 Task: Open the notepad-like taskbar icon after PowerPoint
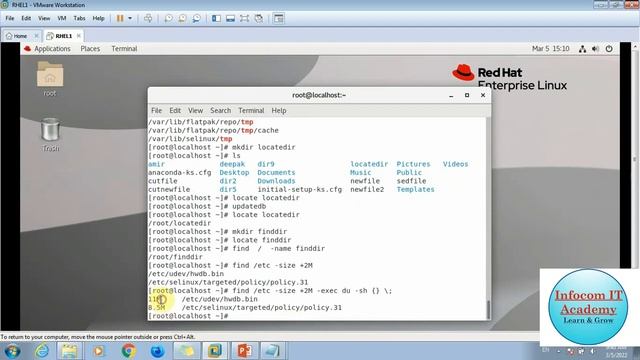tap(272, 351)
